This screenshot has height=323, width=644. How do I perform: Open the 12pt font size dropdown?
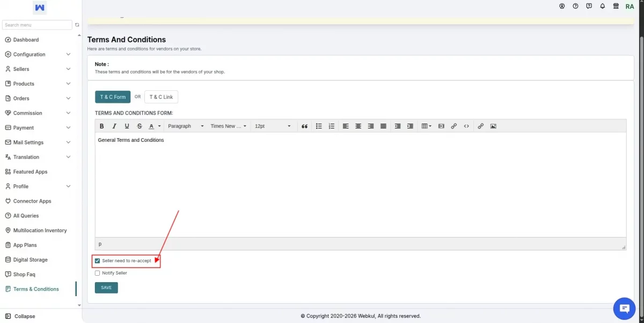(273, 126)
